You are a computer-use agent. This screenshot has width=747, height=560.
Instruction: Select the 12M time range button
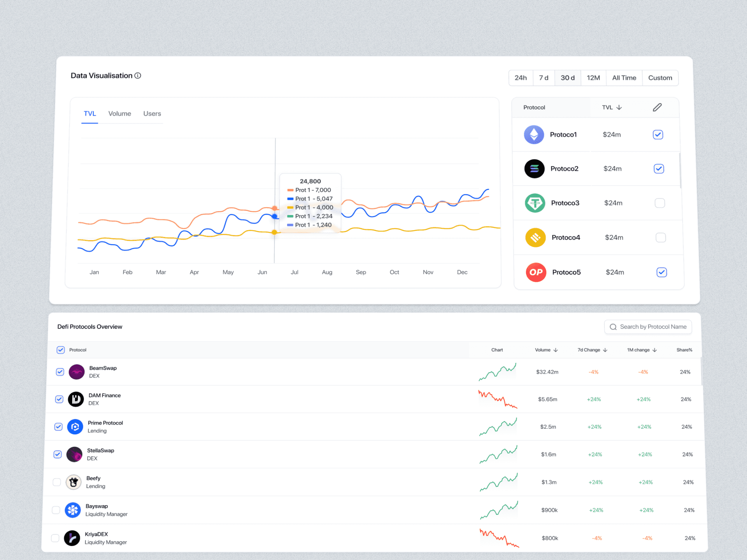pos(593,78)
